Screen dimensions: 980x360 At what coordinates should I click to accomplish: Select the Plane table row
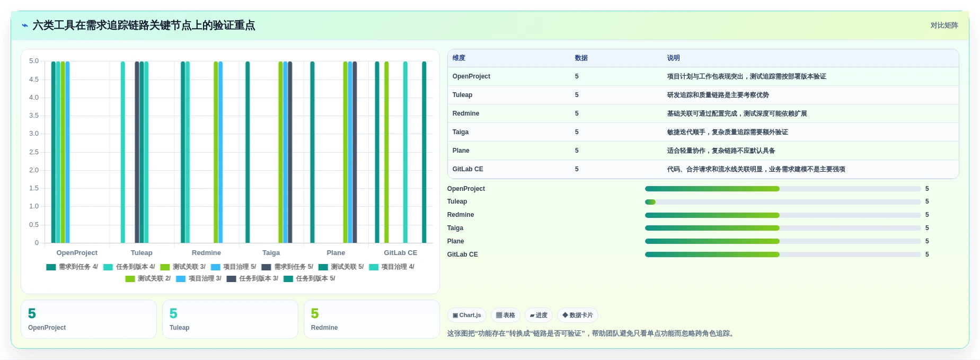[703, 151]
